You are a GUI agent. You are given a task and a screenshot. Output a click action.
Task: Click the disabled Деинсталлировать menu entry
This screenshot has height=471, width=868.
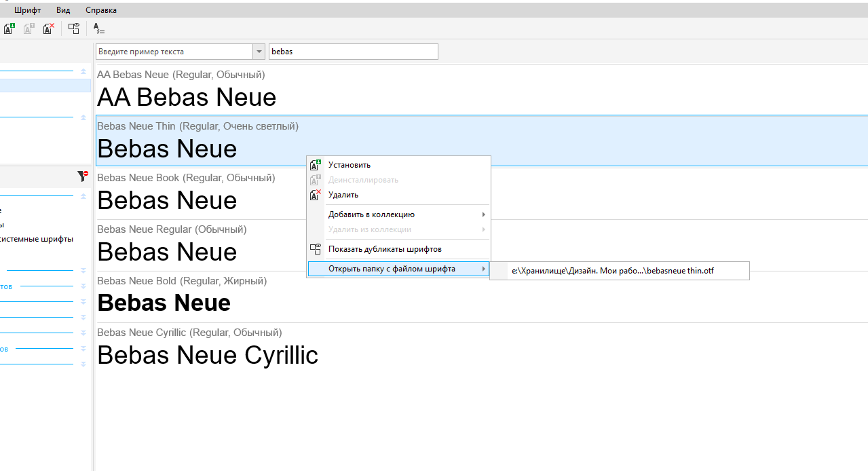click(398, 180)
